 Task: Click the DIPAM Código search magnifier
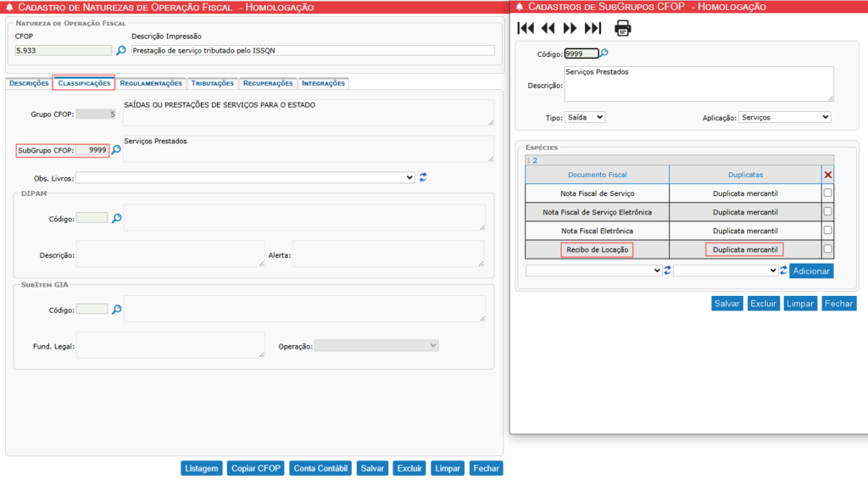(116, 218)
